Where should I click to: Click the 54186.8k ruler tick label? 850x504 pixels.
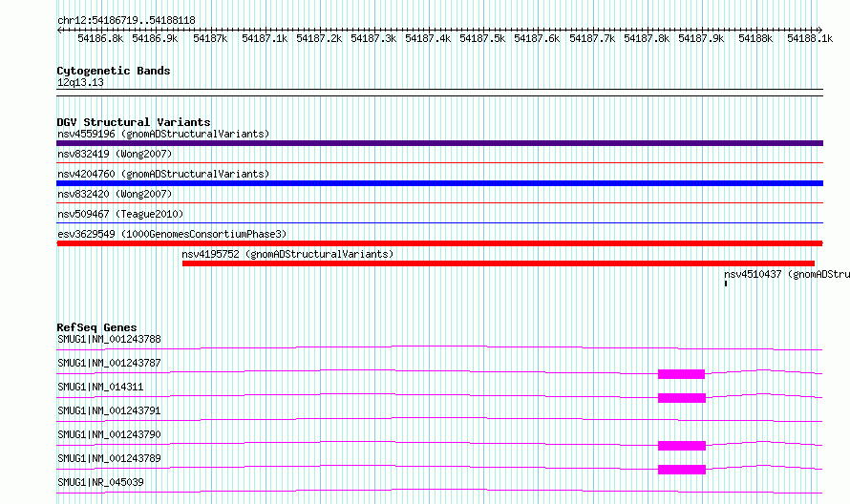point(100,38)
